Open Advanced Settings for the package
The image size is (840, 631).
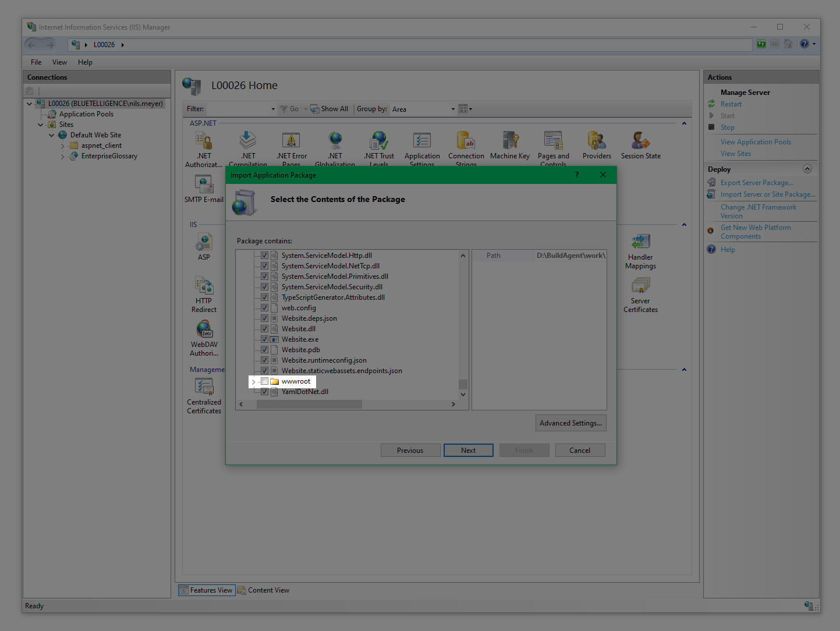tap(570, 423)
